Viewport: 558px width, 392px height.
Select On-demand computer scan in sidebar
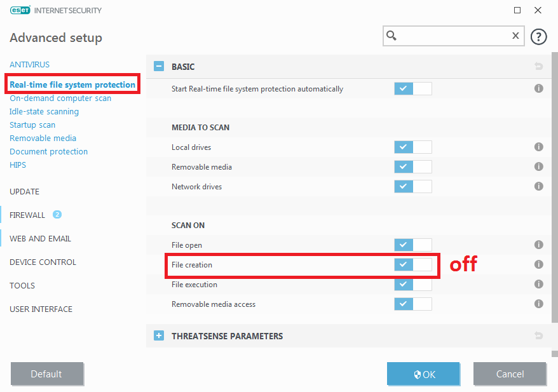click(60, 98)
